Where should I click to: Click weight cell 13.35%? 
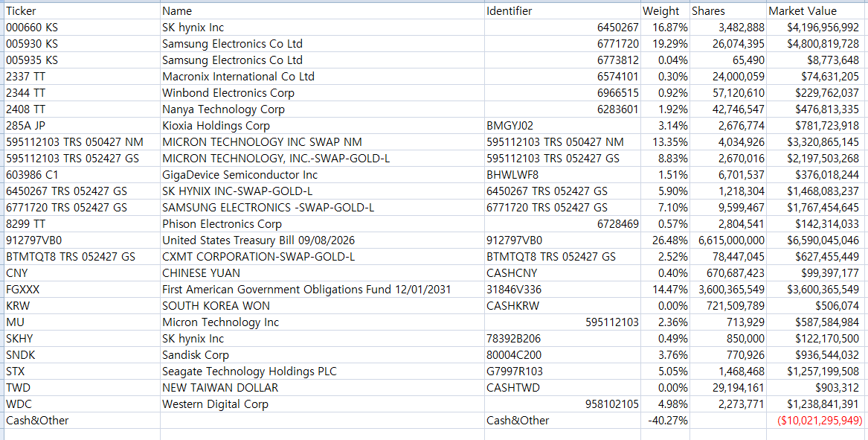tap(664, 142)
